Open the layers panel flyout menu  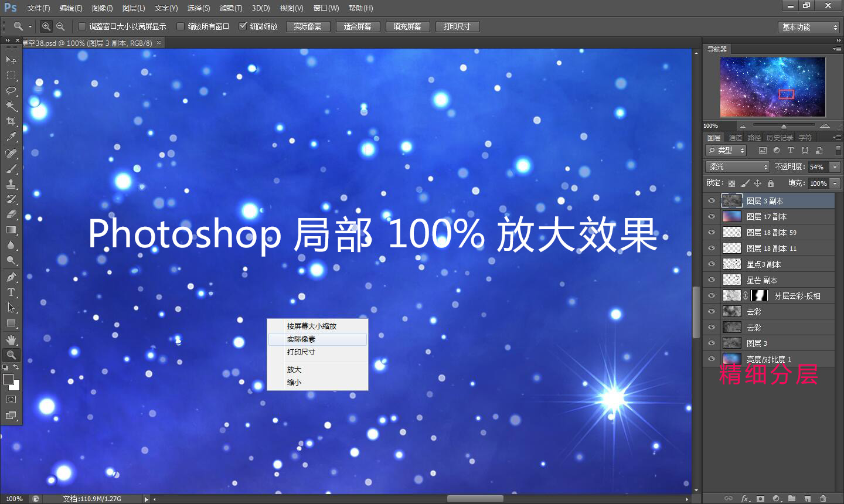836,137
